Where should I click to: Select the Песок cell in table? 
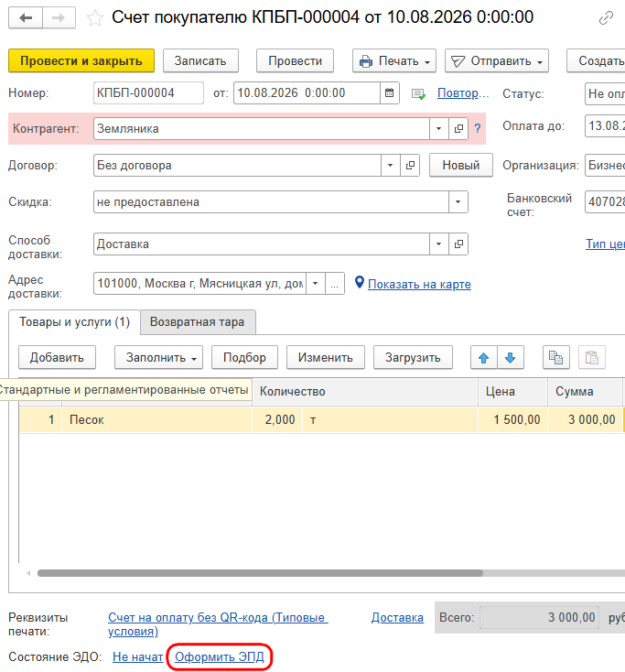pyautogui.click(x=157, y=419)
